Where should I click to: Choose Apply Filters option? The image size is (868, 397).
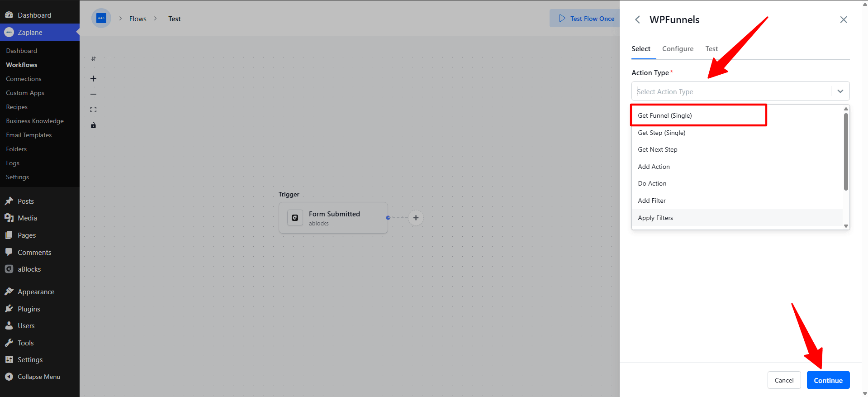pos(737,218)
